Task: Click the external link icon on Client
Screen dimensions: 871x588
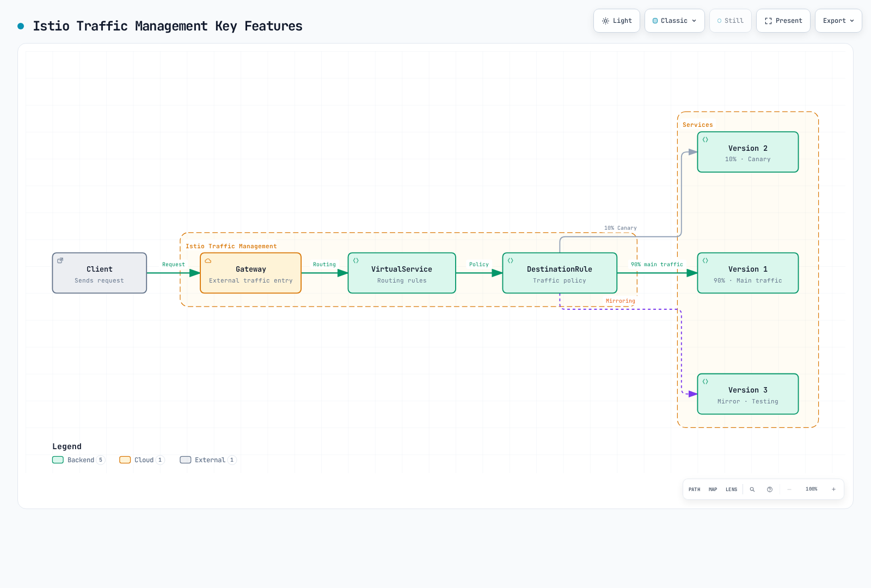Action: coord(60,261)
